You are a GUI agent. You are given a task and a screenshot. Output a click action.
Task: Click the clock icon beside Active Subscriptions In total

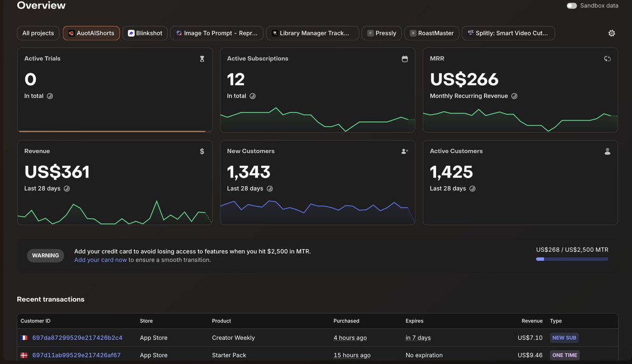253,96
